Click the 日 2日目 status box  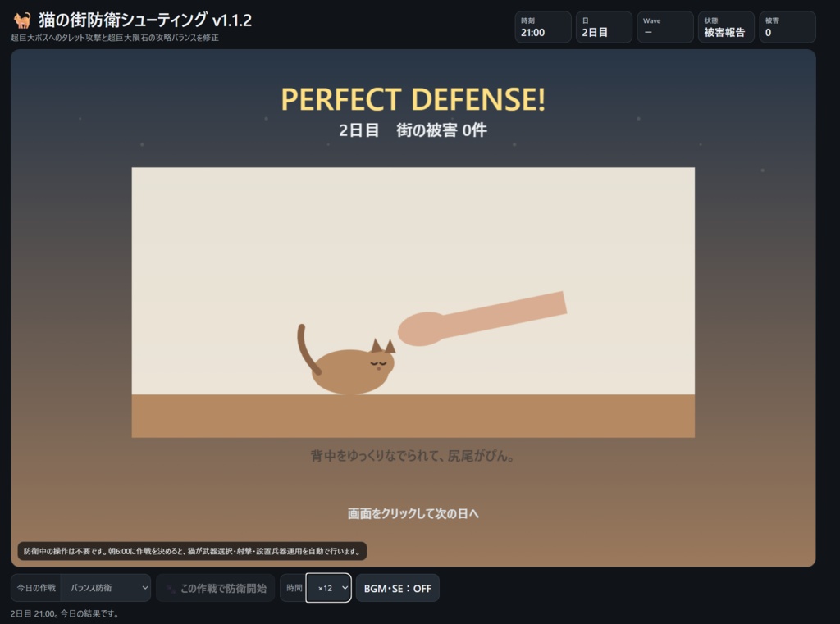click(x=604, y=27)
